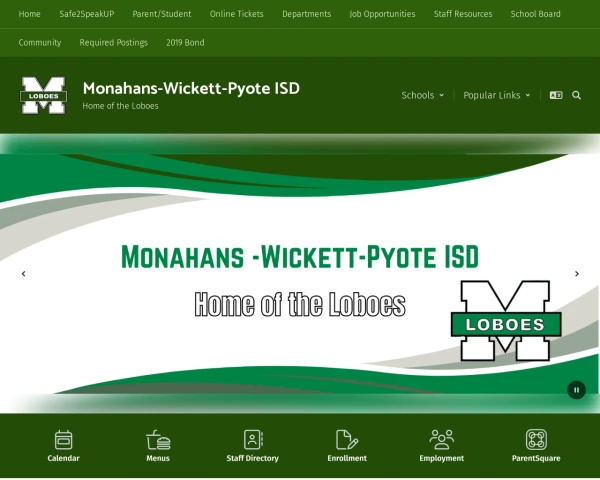Open the Employment people icon

pos(442,439)
